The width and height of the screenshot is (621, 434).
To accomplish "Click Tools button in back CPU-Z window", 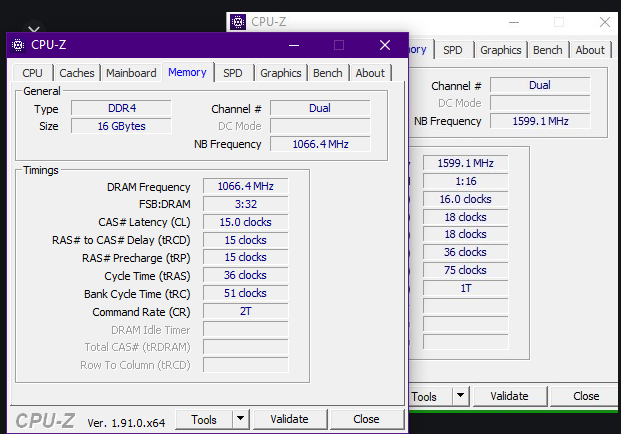I will [x=430, y=397].
